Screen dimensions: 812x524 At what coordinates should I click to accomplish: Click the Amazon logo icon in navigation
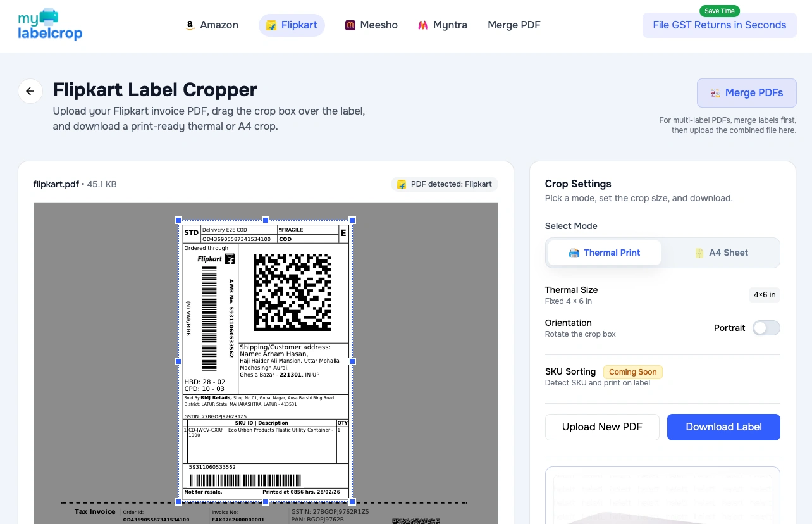click(x=189, y=25)
